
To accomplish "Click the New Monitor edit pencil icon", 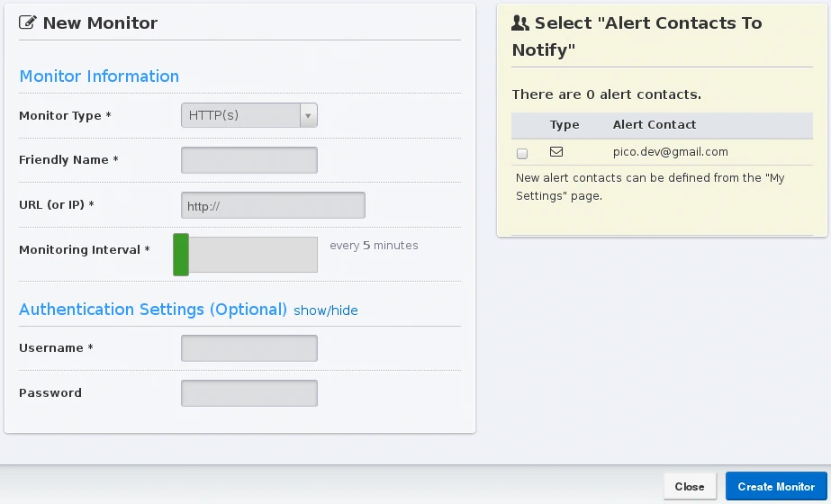I will 28,23.
